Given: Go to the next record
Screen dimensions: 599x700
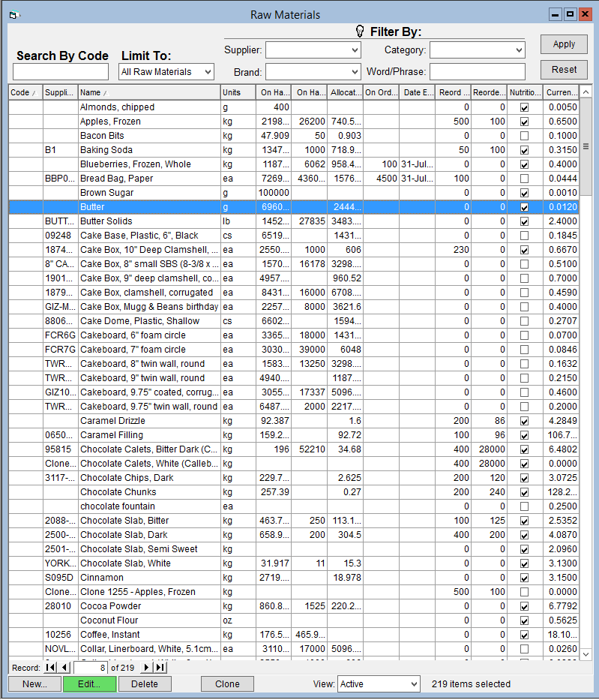Looking at the screenshot, I should click(146, 668).
